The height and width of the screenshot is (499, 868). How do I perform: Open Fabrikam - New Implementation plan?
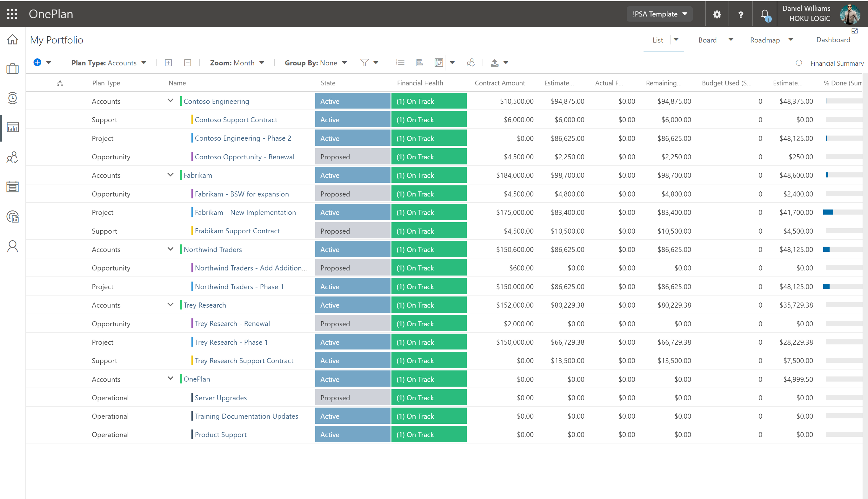coord(245,212)
